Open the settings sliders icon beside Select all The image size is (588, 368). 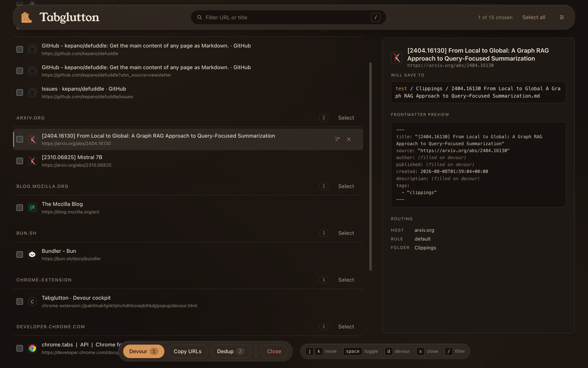pos(562,17)
